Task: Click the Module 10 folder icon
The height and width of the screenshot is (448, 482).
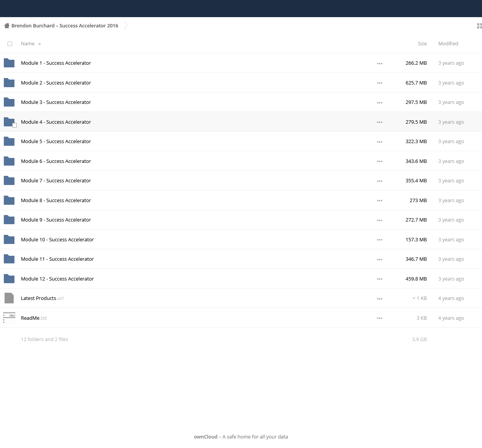Action: [9, 239]
